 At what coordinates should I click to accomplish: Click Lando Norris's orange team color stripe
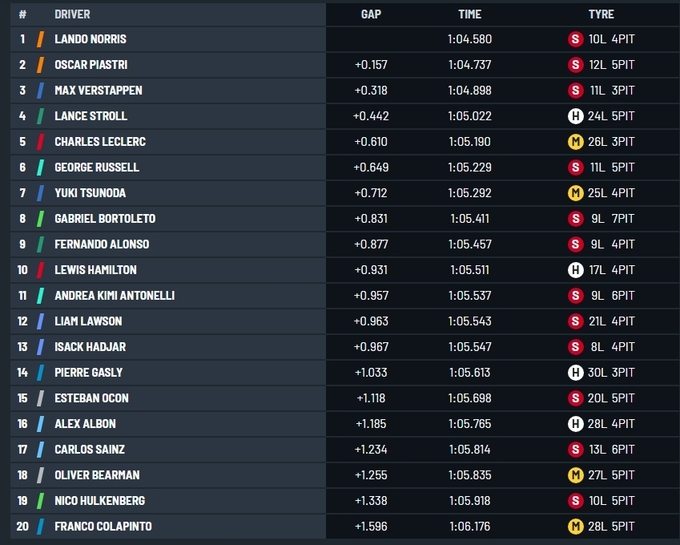point(40,39)
